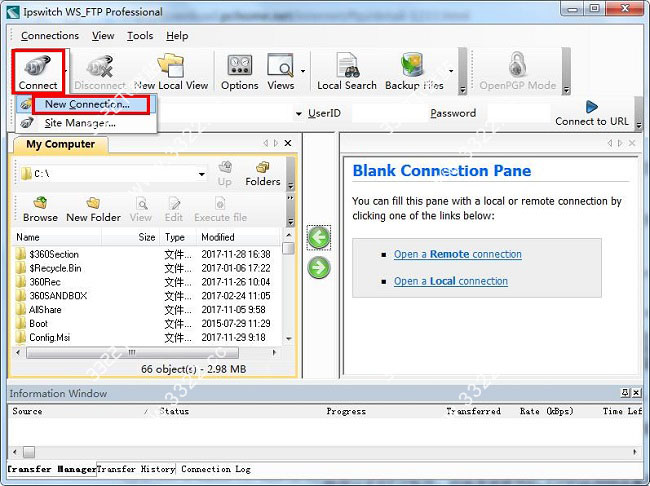Select New Connection from the menu

click(86, 104)
